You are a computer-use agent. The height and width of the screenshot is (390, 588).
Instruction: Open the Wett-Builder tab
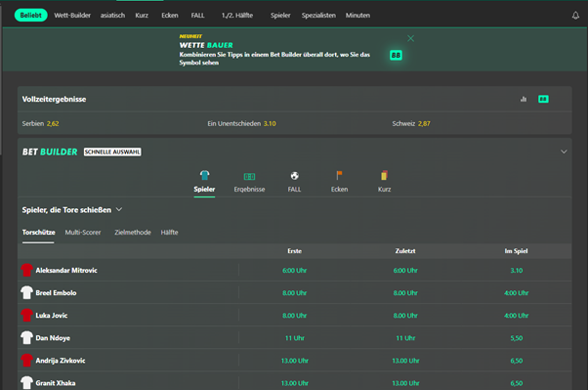[72, 16]
